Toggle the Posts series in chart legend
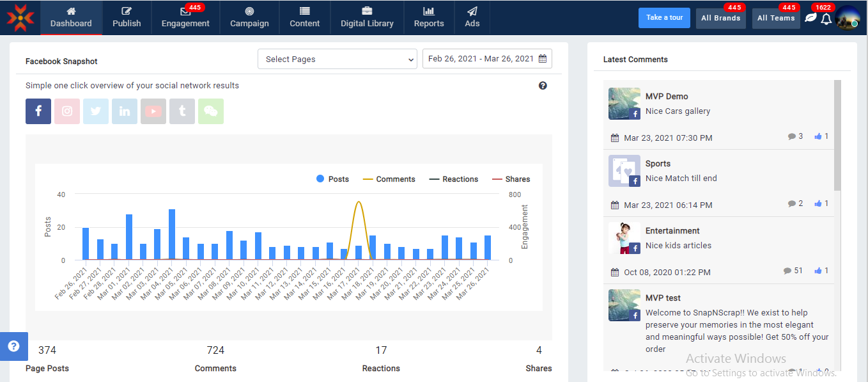This screenshot has width=868, height=382. [332, 179]
